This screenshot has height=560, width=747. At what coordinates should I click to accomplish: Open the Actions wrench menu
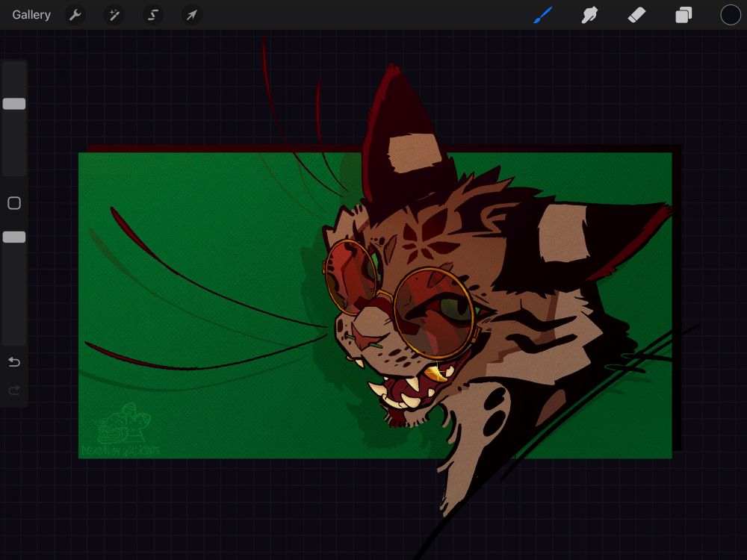click(x=75, y=15)
